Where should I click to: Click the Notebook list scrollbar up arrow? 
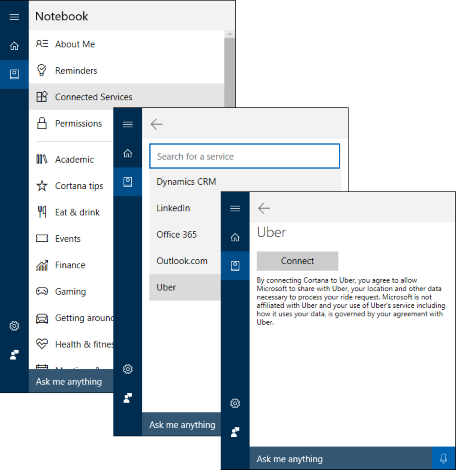pos(229,34)
